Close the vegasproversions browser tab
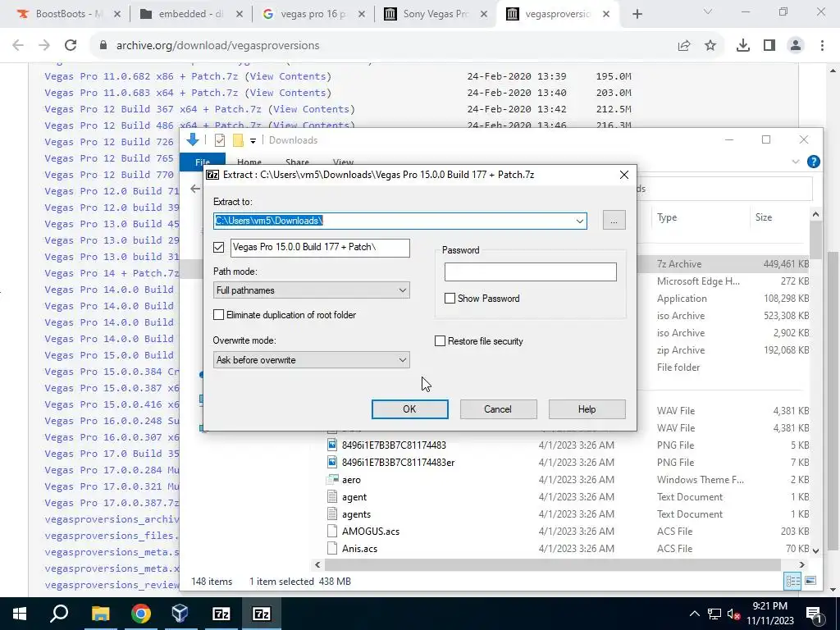 tap(606, 15)
